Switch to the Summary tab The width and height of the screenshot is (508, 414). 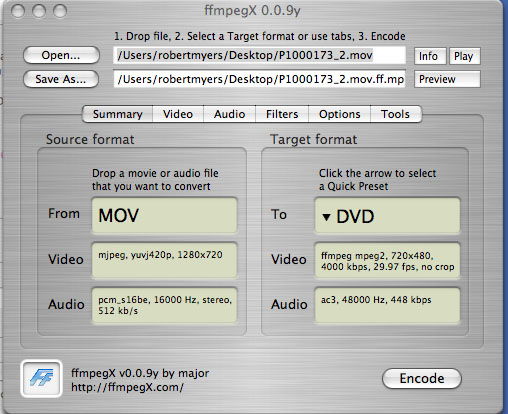point(118,114)
